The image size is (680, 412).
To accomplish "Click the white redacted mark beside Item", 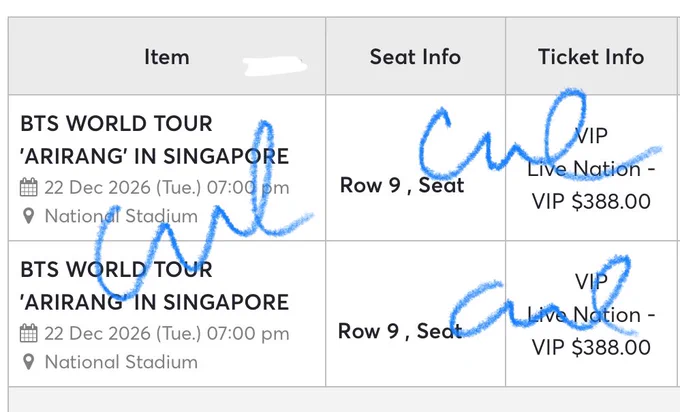I will point(275,66).
